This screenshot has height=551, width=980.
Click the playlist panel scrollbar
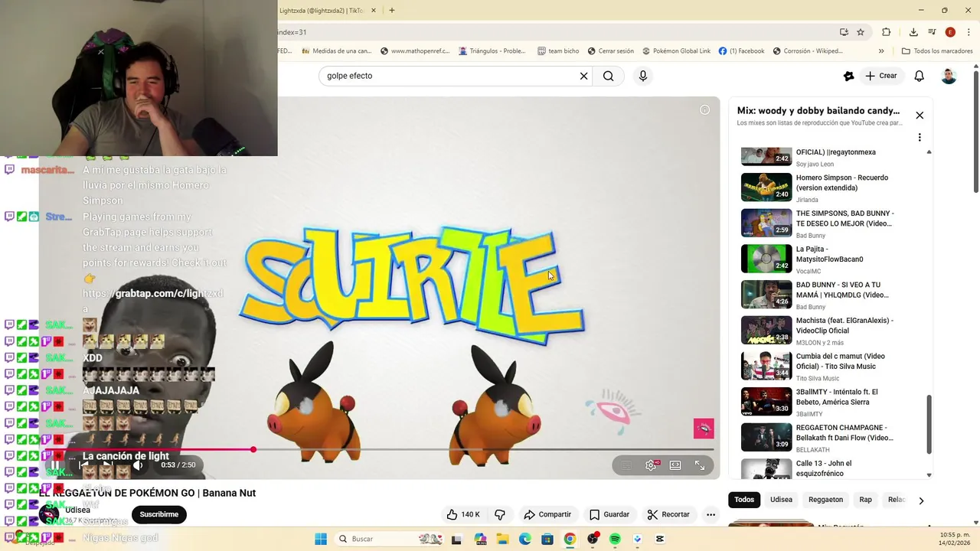tap(929, 425)
